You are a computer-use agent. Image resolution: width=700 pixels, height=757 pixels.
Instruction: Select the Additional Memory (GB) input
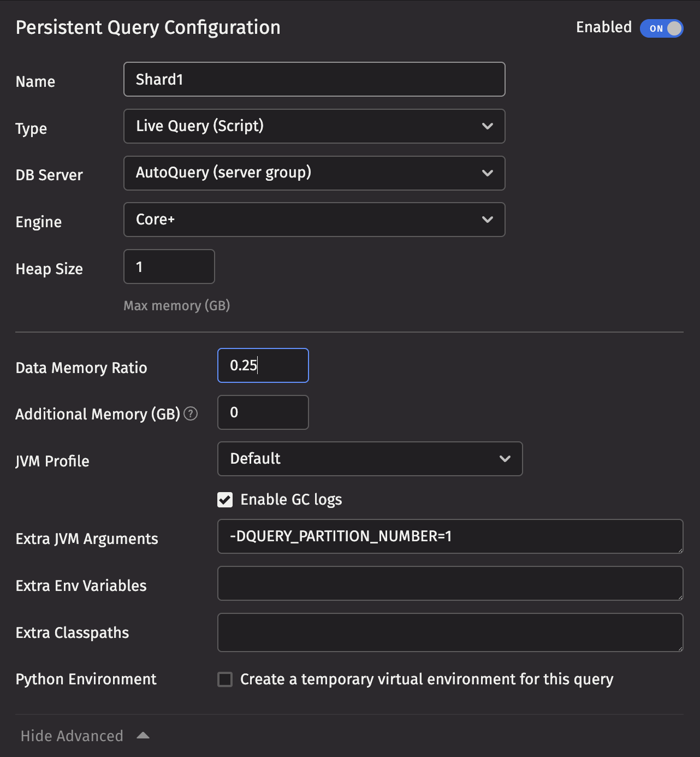coord(263,412)
